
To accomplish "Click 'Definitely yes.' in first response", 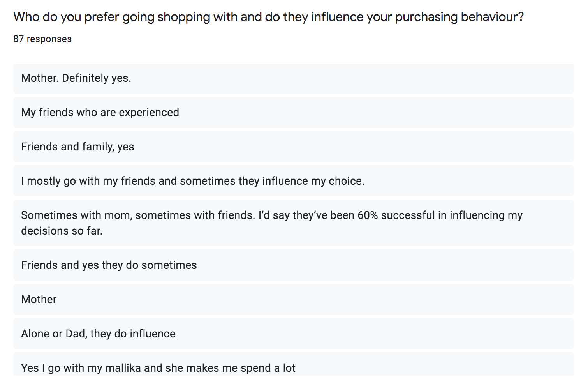I will pyautogui.click(x=97, y=78).
